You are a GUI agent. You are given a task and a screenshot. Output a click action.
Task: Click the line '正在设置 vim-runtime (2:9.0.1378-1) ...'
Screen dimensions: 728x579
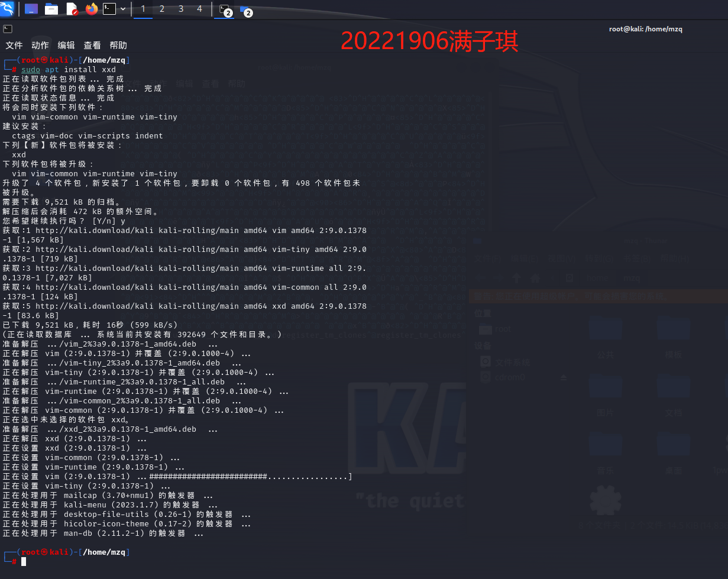(94, 467)
